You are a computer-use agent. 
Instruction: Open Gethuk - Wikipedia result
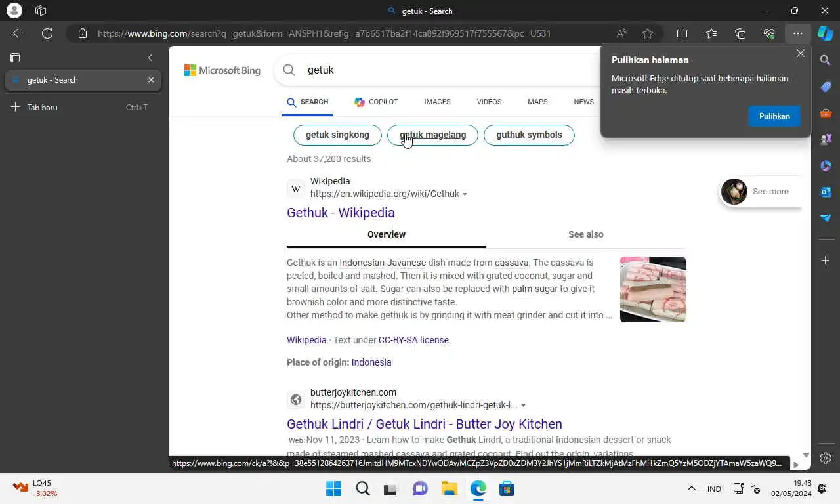point(341,213)
